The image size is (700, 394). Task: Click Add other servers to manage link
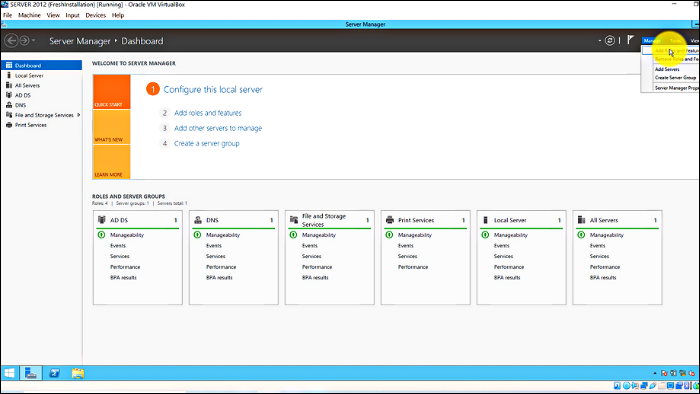[218, 128]
